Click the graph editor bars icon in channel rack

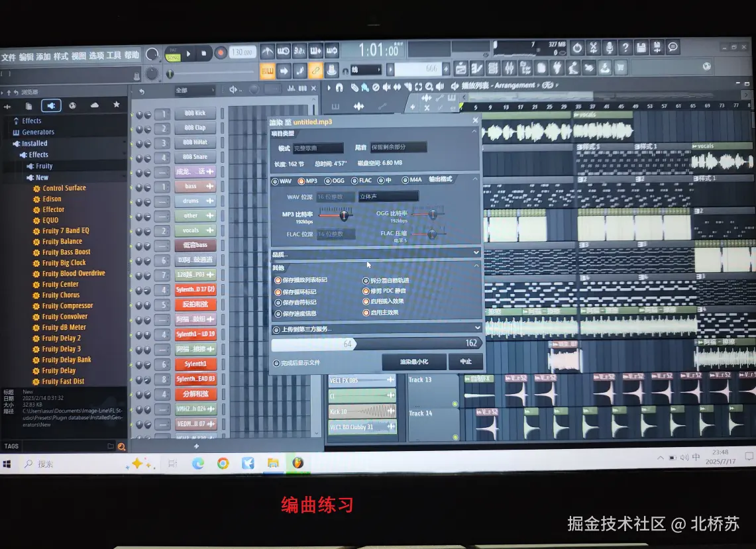click(x=291, y=88)
